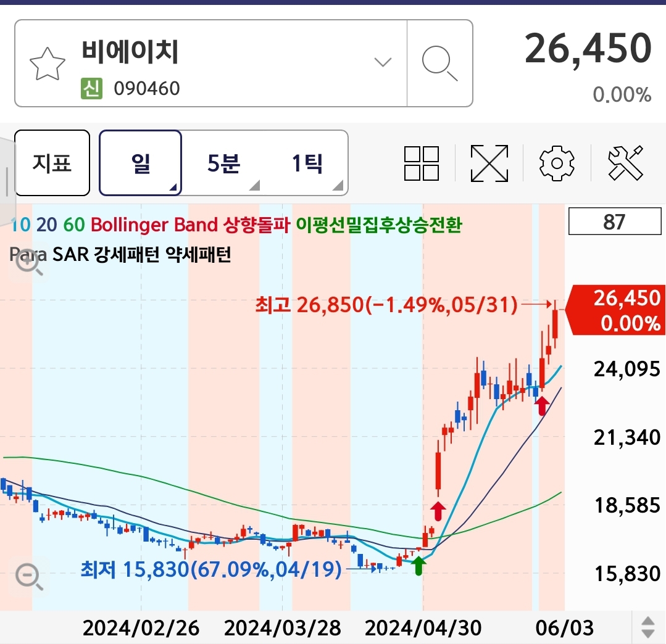
Task: Click the red arrow marker near 04/30
Action: coord(438,511)
